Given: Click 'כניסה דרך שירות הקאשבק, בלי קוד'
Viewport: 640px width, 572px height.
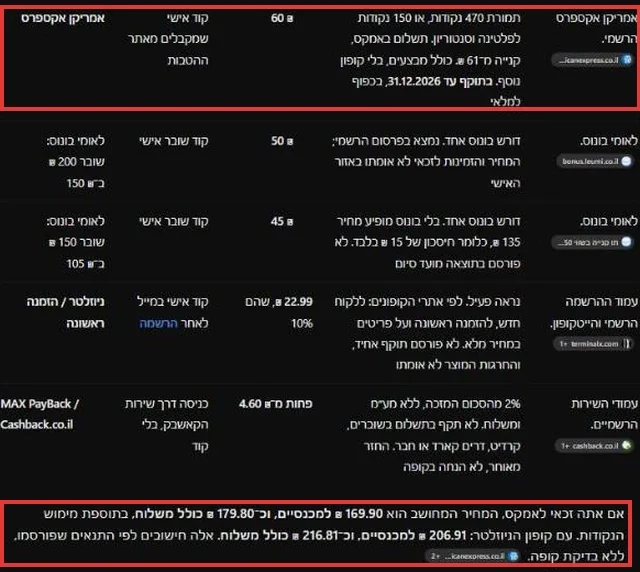Looking at the screenshot, I should click(x=167, y=425).
